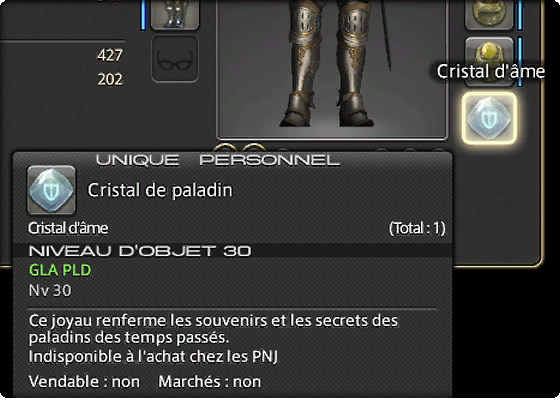The width and height of the screenshot is (560, 400).
Task: Click the NIVEAU D'OBJET 30 header bar
Action: [232, 251]
